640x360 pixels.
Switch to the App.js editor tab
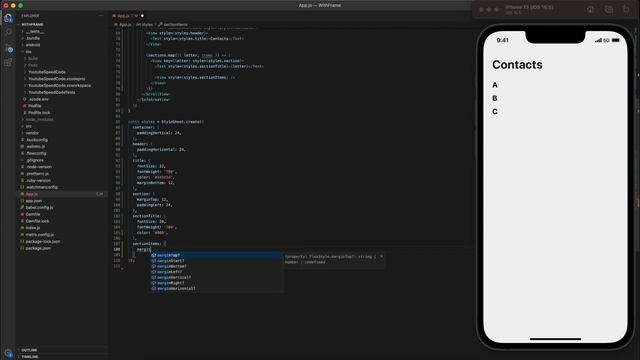[128, 16]
